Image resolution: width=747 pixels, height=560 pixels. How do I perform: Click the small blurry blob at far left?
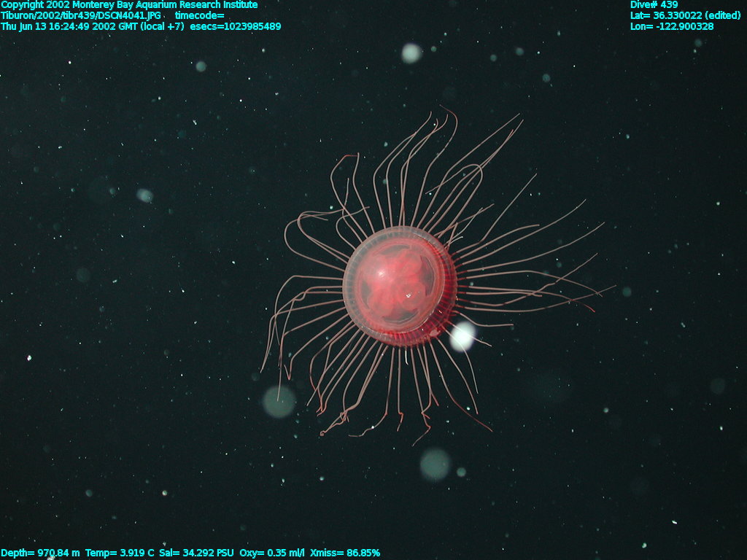point(144,195)
